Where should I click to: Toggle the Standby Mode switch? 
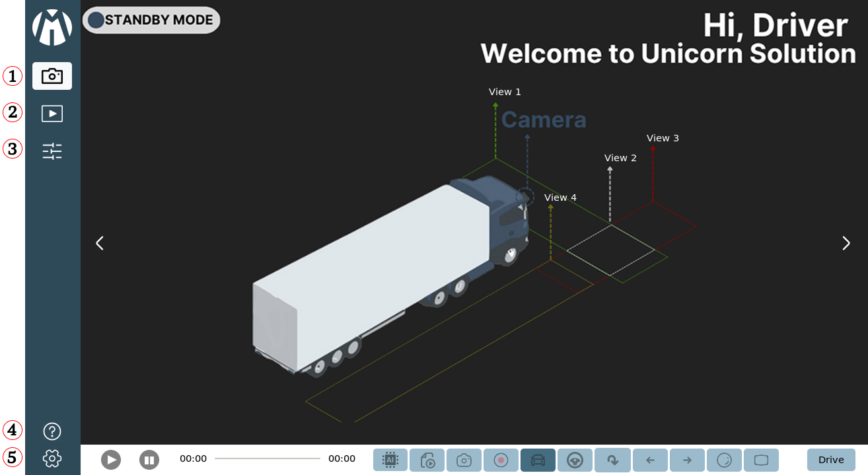pos(151,20)
